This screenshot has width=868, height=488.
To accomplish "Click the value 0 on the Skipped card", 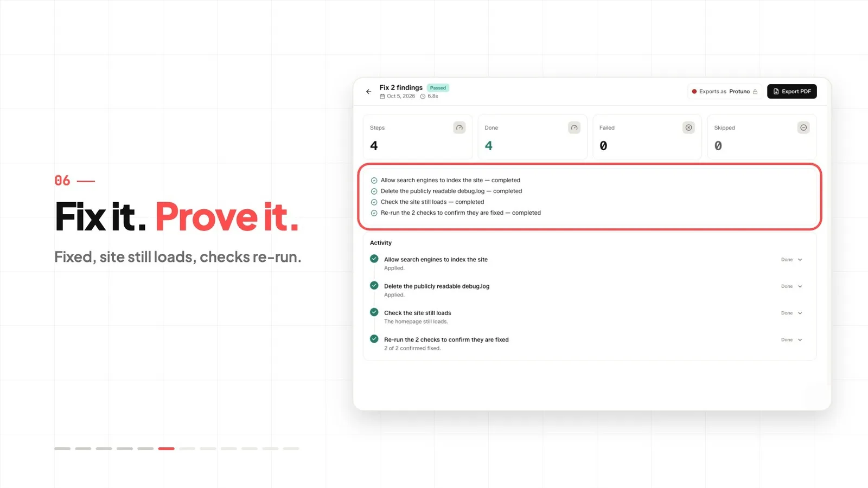I will [718, 146].
